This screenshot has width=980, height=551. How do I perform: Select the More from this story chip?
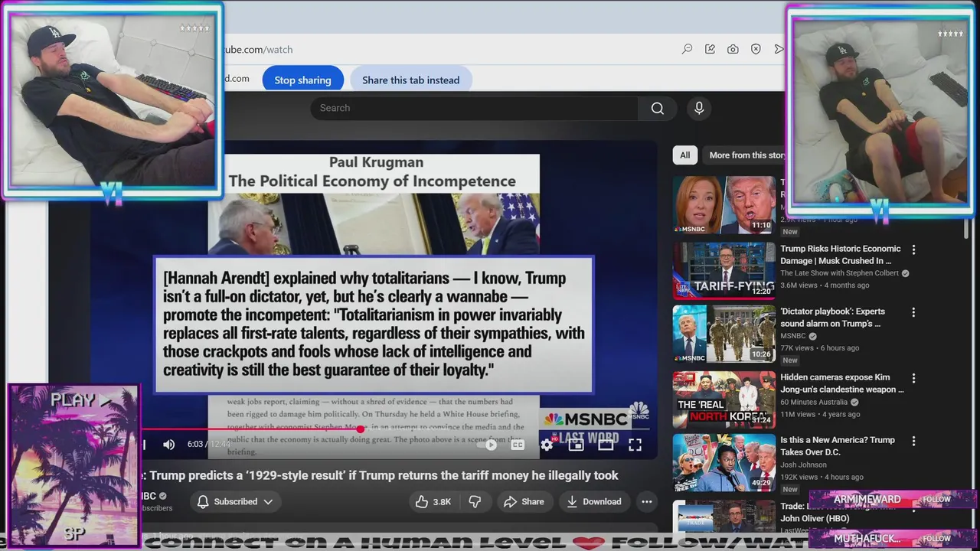744,155
